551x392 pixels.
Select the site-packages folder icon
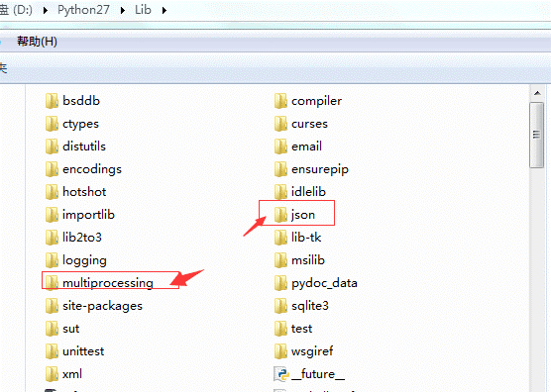pyautogui.click(x=52, y=305)
